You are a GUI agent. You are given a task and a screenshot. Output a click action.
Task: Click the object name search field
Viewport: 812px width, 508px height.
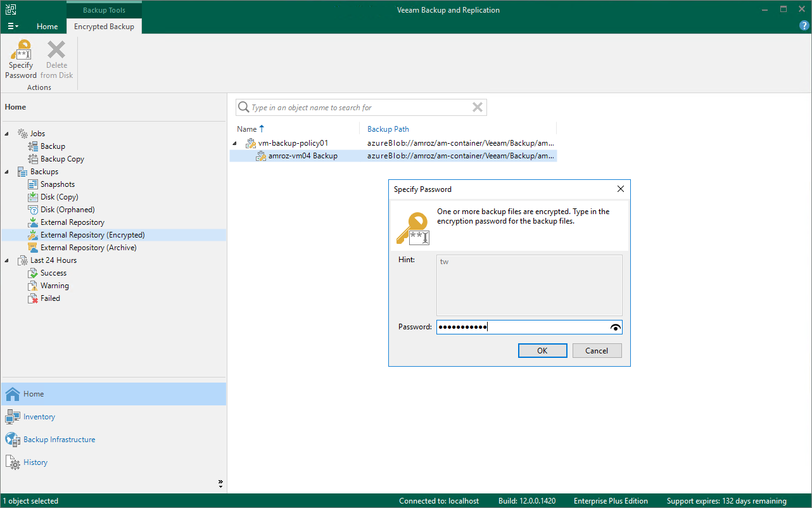[x=360, y=108]
